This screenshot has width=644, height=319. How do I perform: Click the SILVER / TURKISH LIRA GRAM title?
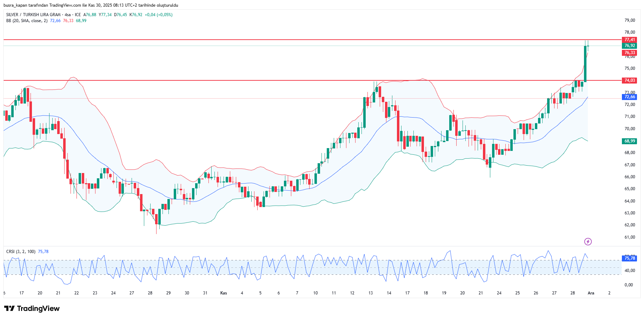click(x=33, y=15)
